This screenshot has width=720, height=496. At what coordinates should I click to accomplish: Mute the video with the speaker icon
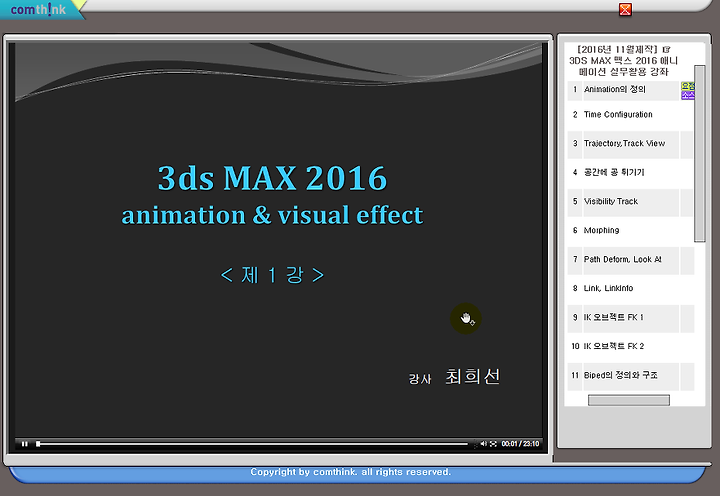[483, 444]
